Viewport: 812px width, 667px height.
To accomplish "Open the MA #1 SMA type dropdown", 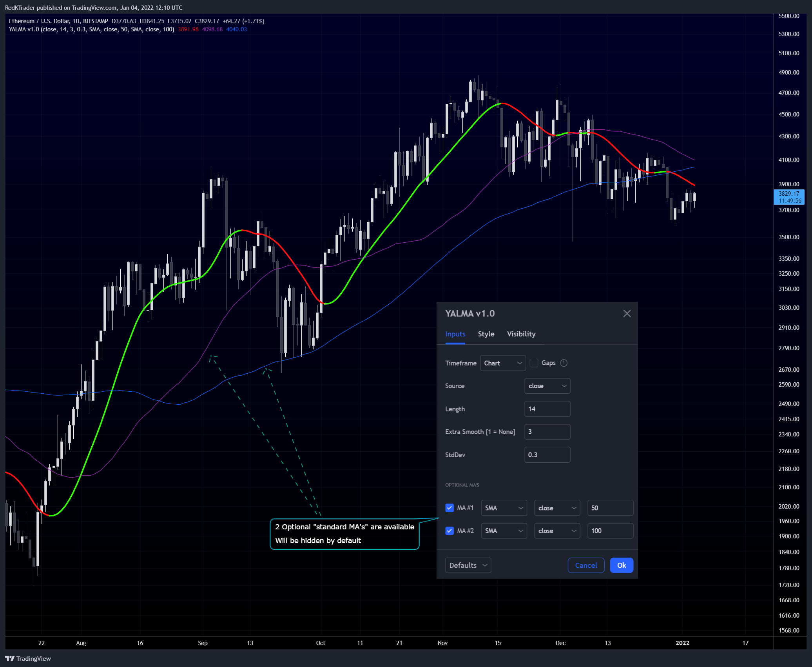I will click(x=504, y=508).
